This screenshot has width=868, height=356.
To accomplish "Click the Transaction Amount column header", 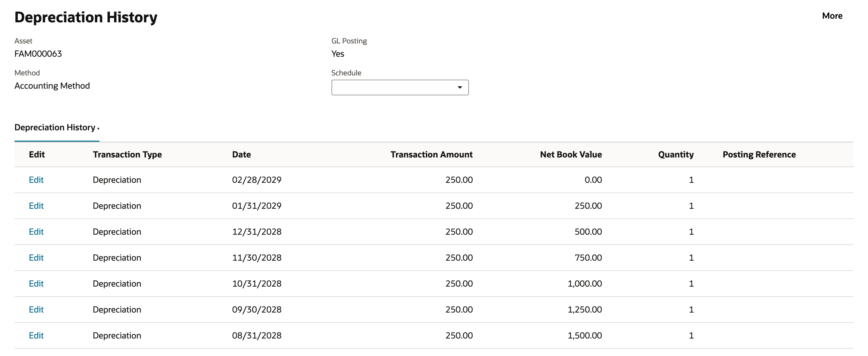I will coord(431,154).
